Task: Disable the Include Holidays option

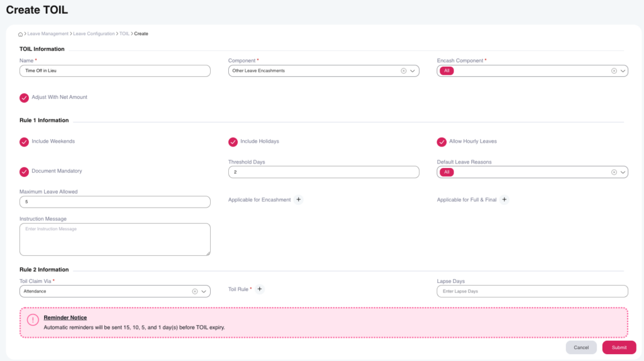Action: click(x=233, y=142)
